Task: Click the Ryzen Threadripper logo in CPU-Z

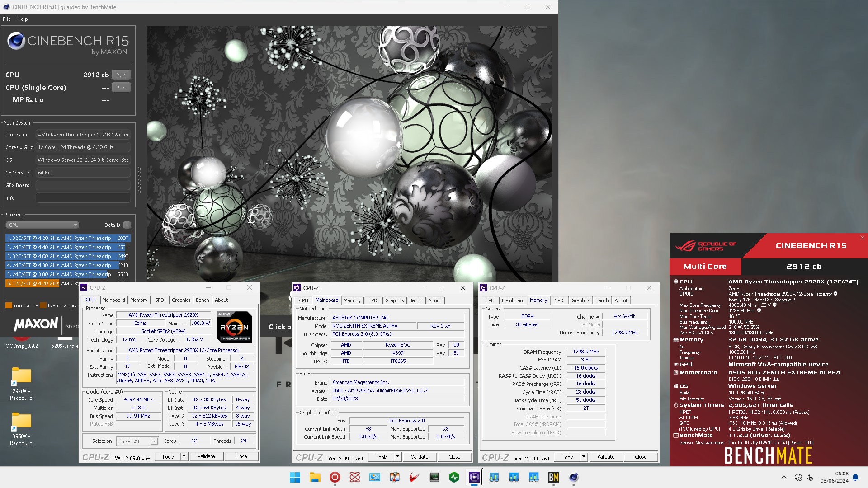Action: [x=234, y=327]
